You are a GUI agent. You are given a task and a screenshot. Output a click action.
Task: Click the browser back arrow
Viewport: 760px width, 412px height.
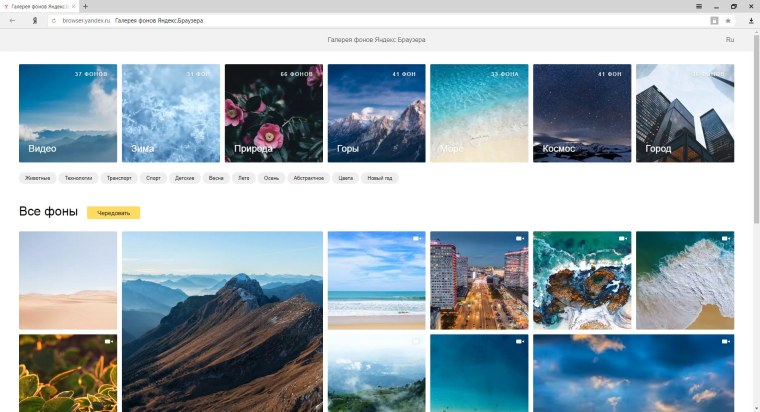coord(12,20)
